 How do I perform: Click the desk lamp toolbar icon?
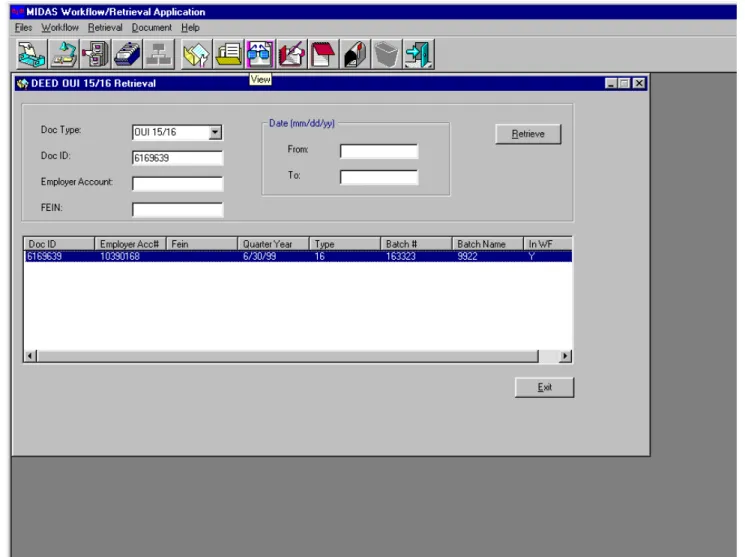pyautogui.click(x=63, y=54)
